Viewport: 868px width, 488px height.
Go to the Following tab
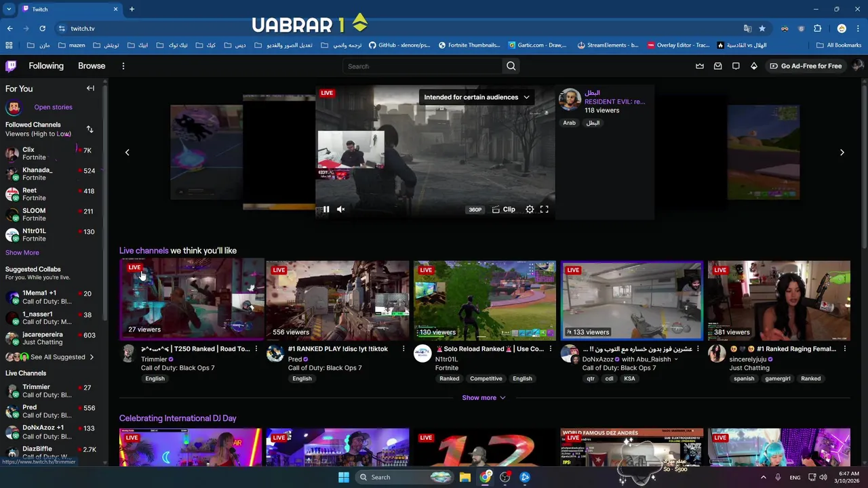(46, 66)
